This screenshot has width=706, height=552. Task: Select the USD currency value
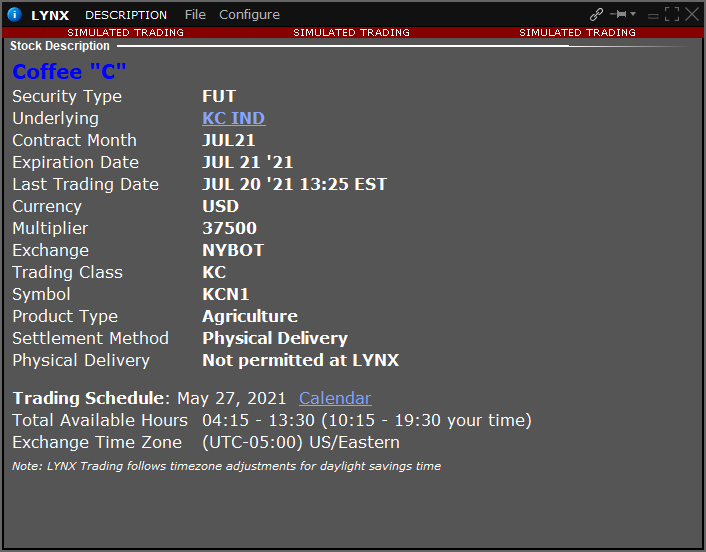pos(221,206)
